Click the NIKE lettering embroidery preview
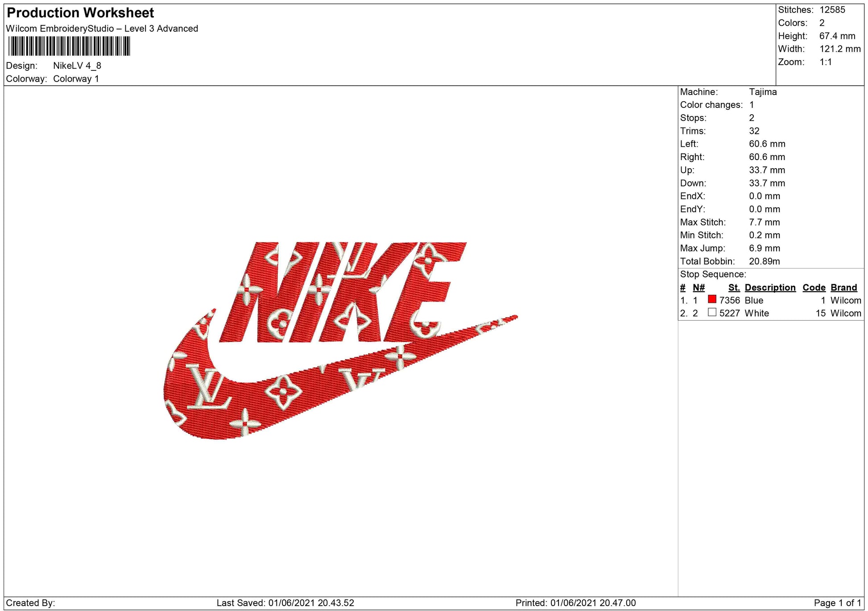Image resolution: width=868 pixels, height=611 pixels. (343, 292)
